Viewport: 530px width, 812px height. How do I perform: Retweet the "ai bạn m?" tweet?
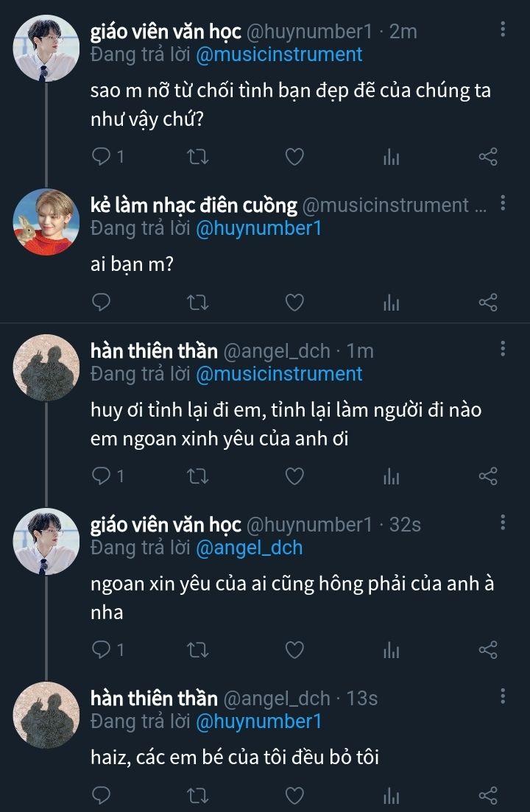click(x=198, y=302)
